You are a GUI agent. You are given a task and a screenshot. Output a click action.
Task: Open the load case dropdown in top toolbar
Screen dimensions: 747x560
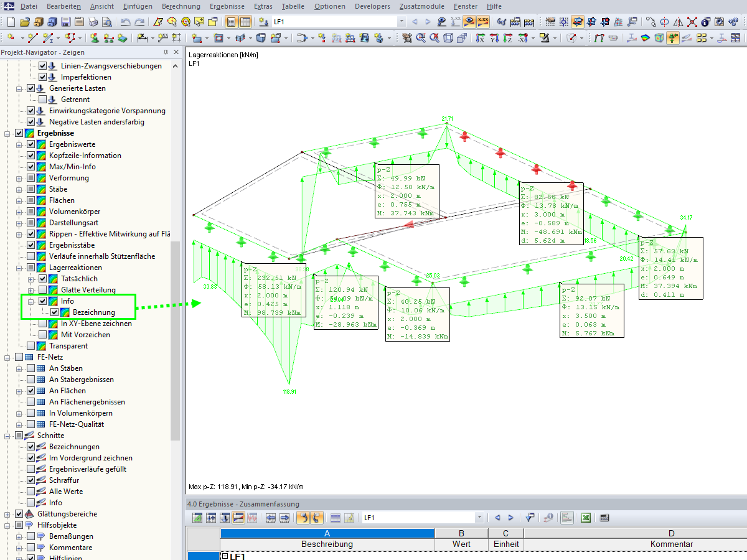point(401,22)
